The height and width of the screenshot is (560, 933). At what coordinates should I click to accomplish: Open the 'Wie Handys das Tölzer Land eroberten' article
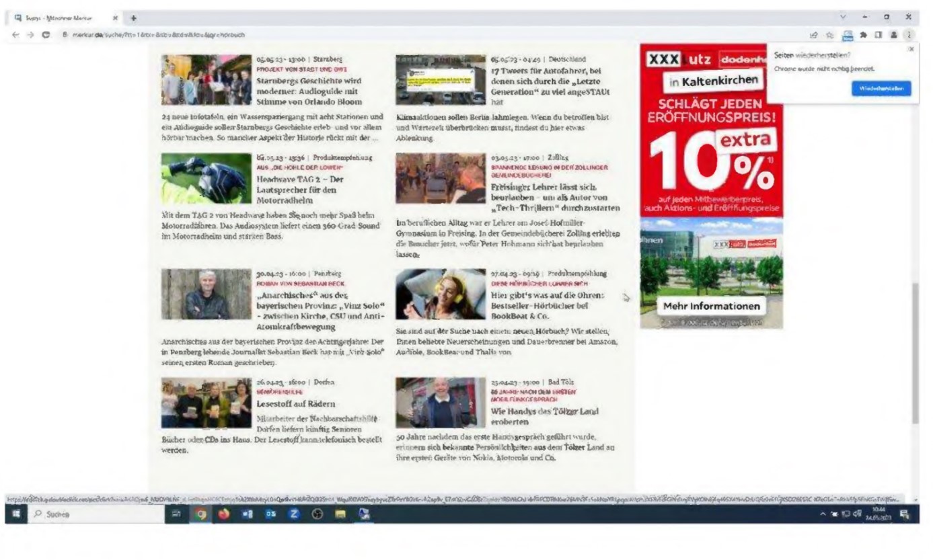pyautogui.click(x=544, y=416)
